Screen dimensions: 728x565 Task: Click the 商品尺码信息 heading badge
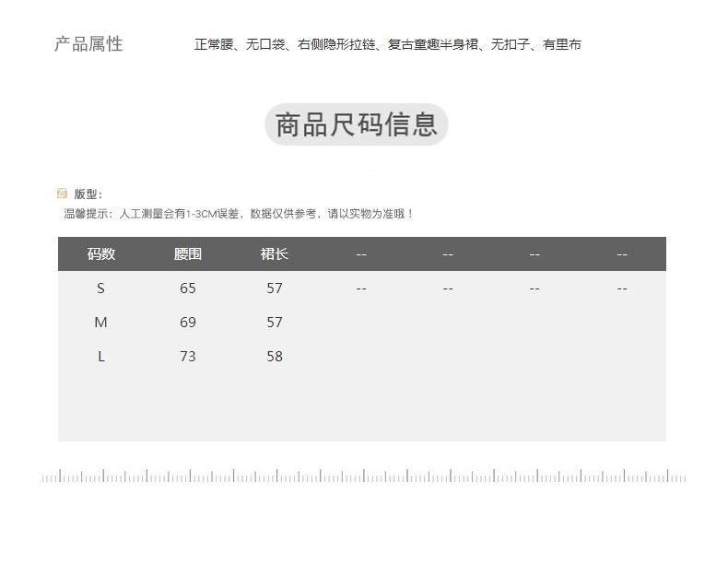(x=357, y=124)
